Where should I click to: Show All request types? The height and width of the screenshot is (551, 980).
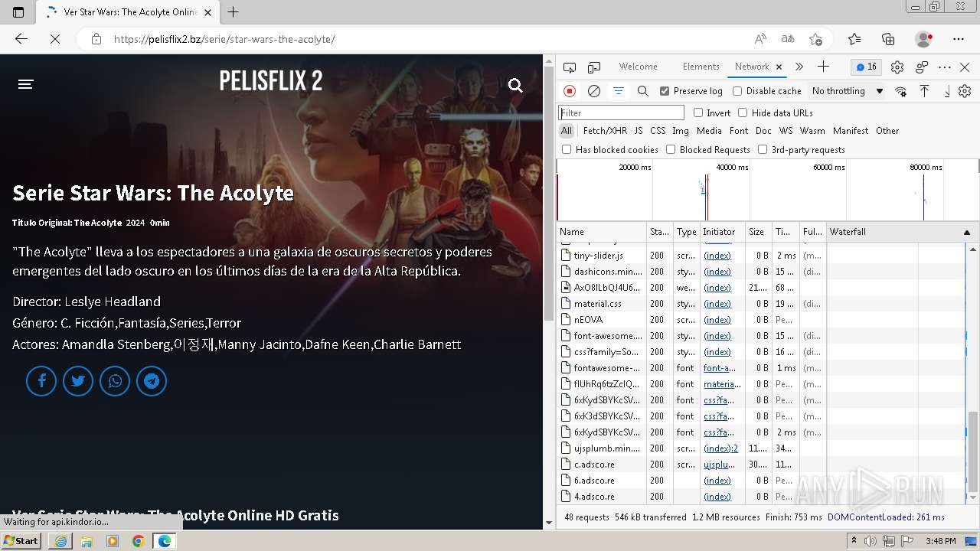point(567,131)
